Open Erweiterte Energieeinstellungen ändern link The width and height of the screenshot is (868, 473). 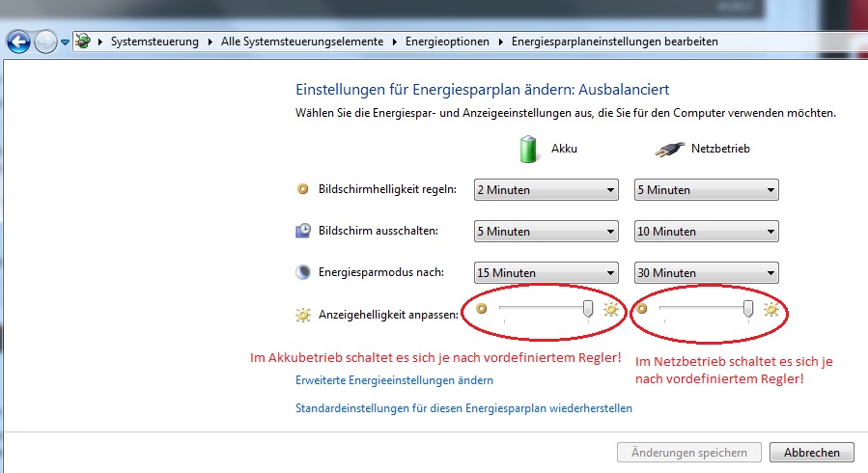tap(394, 381)
